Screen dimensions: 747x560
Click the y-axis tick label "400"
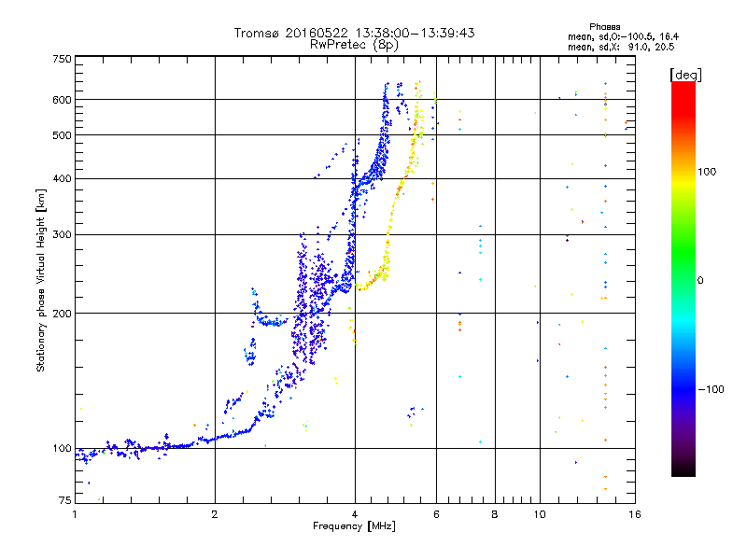pyautogui.click(x=62, y=178)
